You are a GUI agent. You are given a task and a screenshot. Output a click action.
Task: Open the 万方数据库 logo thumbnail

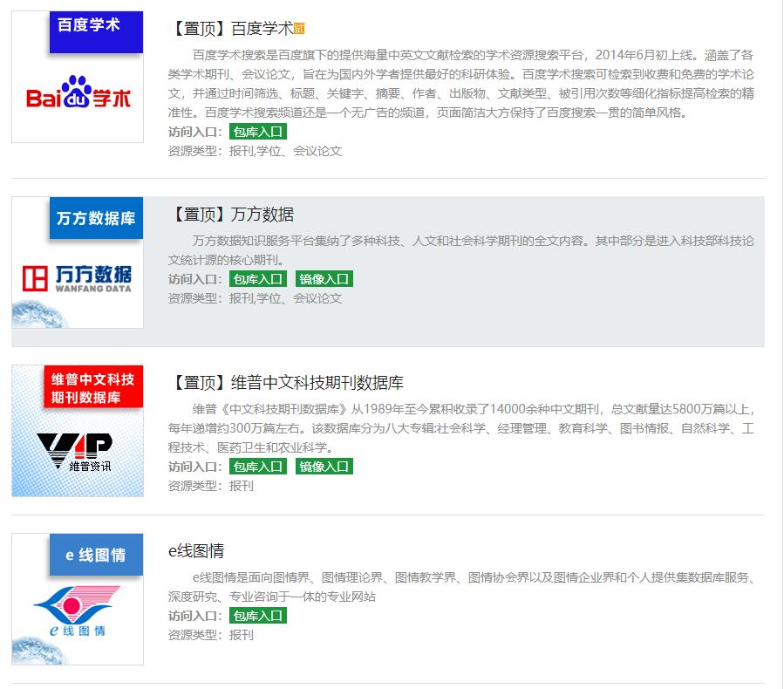pos(78,263)
